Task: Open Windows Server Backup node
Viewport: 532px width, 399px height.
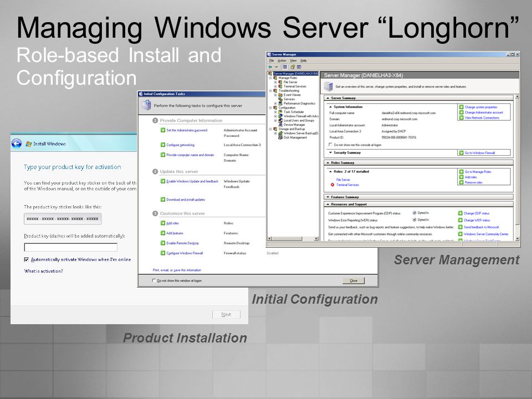Action: [301, 134]
